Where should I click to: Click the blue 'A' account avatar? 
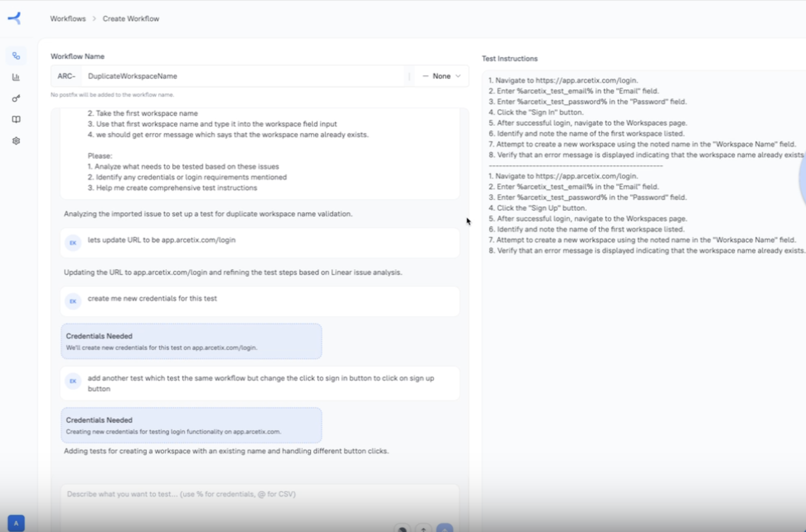[16, 523]
